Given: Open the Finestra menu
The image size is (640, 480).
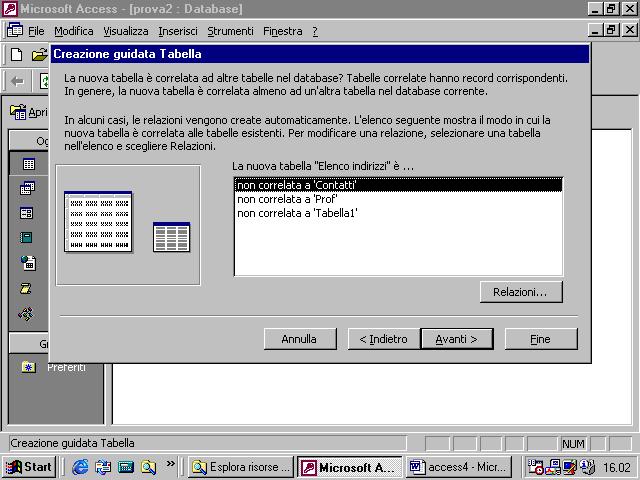Looking at the screenshot, I should click(283, 31).
